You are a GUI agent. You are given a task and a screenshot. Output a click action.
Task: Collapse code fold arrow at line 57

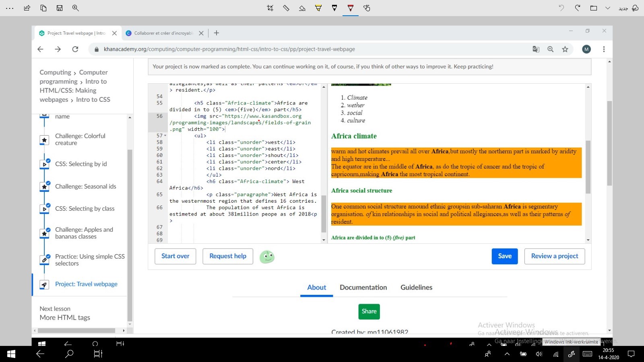(165, 136)
